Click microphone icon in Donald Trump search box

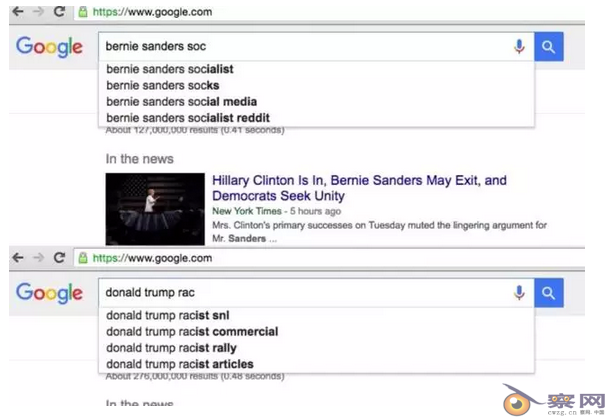[x=519, y=293]
